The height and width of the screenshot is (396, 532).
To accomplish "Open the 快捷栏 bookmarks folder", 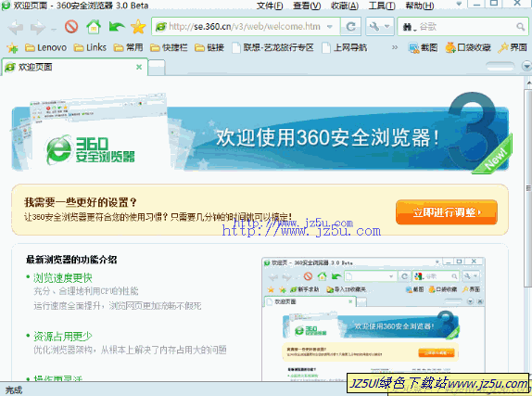I will (x=169, y=47).
